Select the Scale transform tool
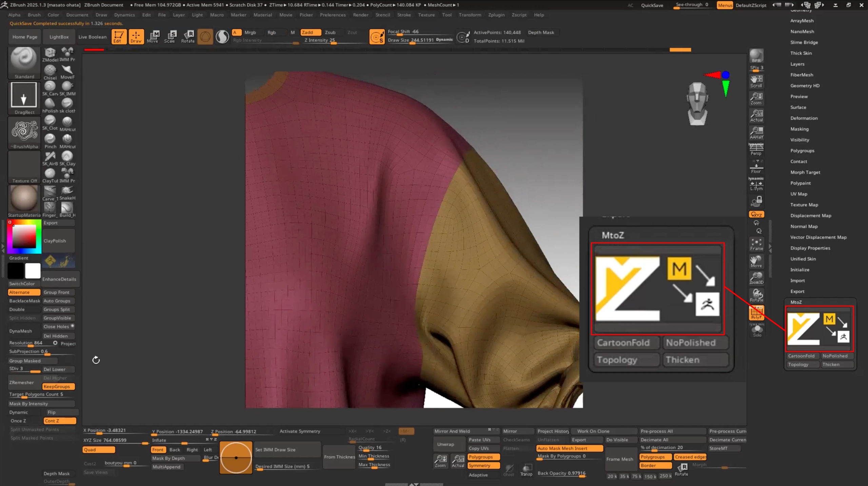 pyautogui.click(x=170, y=36)
